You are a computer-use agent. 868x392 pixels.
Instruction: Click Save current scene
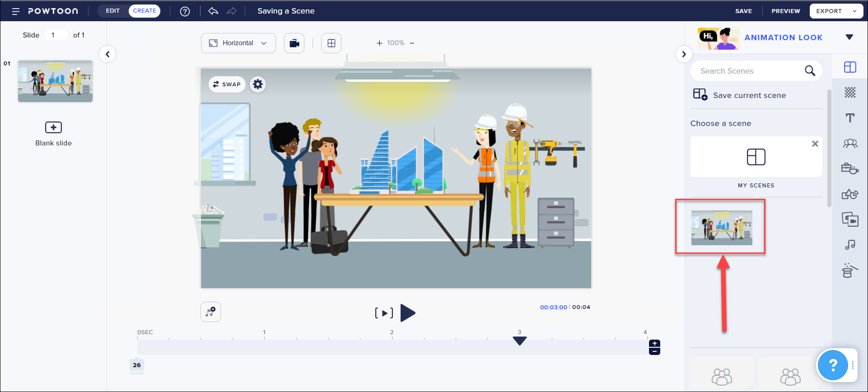coord(749,95)
